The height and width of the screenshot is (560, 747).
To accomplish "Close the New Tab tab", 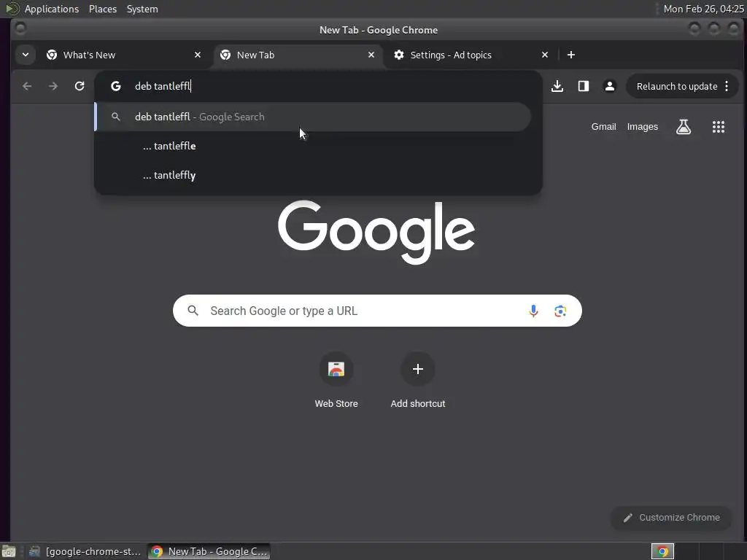I will (371, 55).
